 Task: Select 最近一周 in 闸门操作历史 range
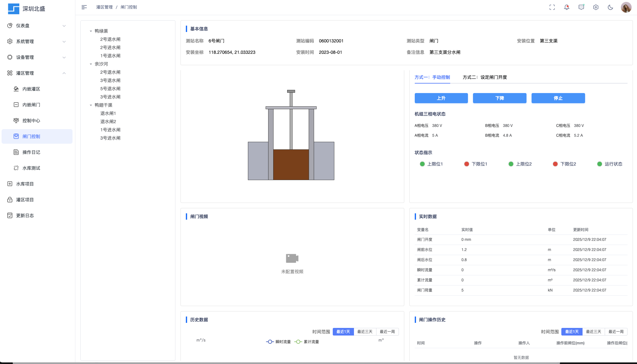tap(616, 332)
